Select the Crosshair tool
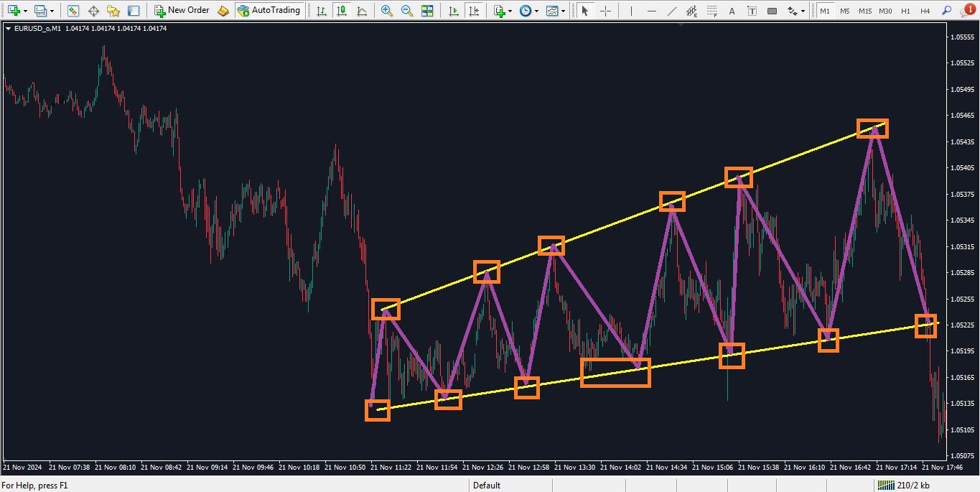The width and height of the screenshot is (980, 492). (606, 11)
